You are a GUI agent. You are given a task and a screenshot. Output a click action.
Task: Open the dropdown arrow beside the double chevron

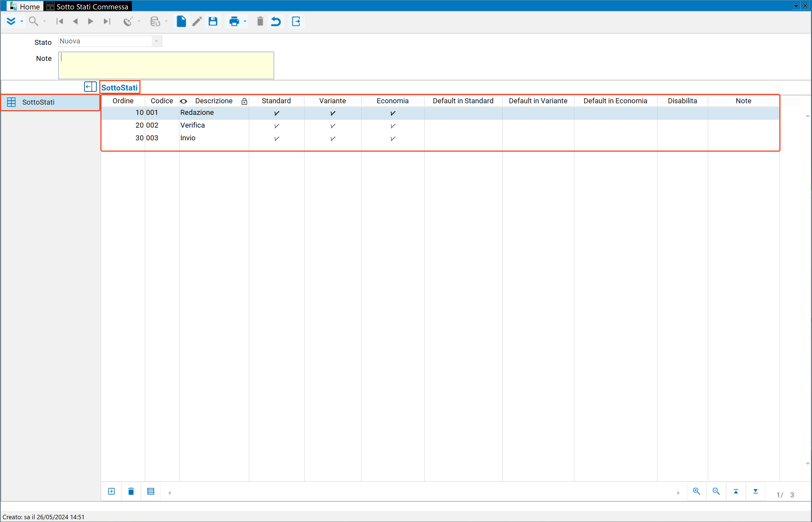[22, 21]
